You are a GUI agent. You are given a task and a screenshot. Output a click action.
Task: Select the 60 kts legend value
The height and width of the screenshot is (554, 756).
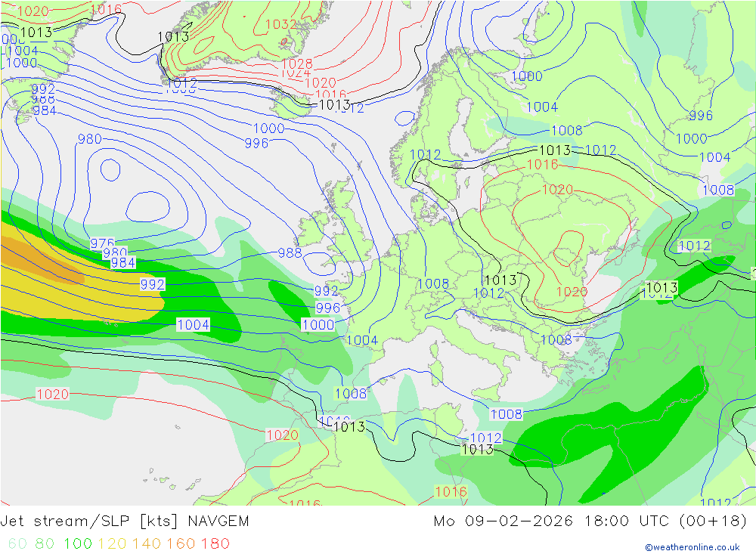(17, 543)
